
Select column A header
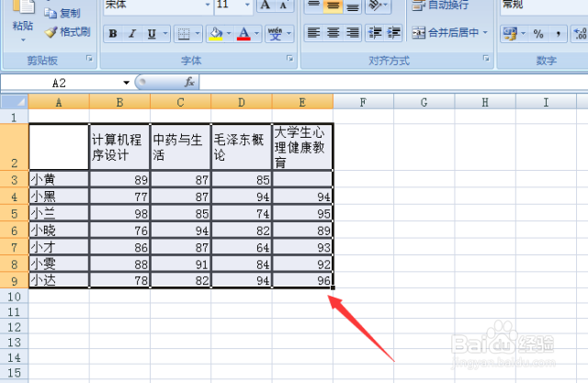pos(59,102)
